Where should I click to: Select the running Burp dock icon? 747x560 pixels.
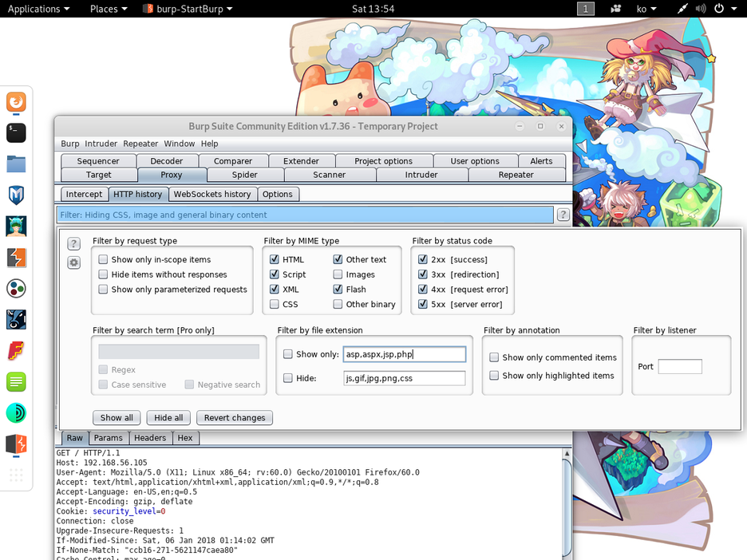pos(16,444)
